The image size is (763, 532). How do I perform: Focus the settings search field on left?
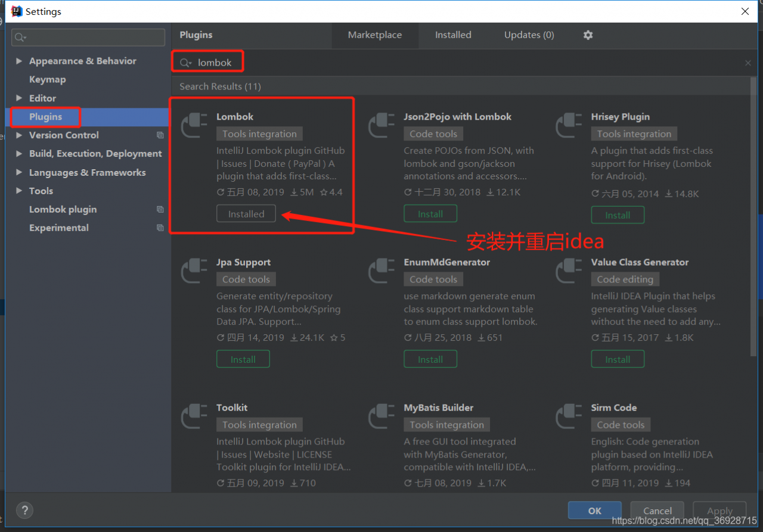point(88,37)
